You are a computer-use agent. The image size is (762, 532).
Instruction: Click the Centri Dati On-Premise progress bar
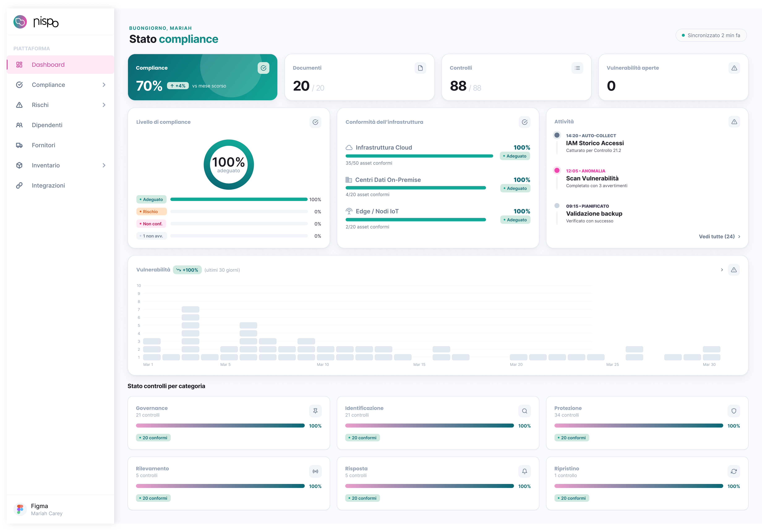coord(416,188)
